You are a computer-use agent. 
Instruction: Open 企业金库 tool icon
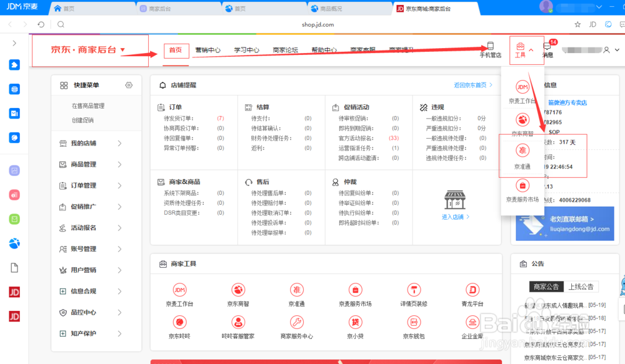click(472, 322)
